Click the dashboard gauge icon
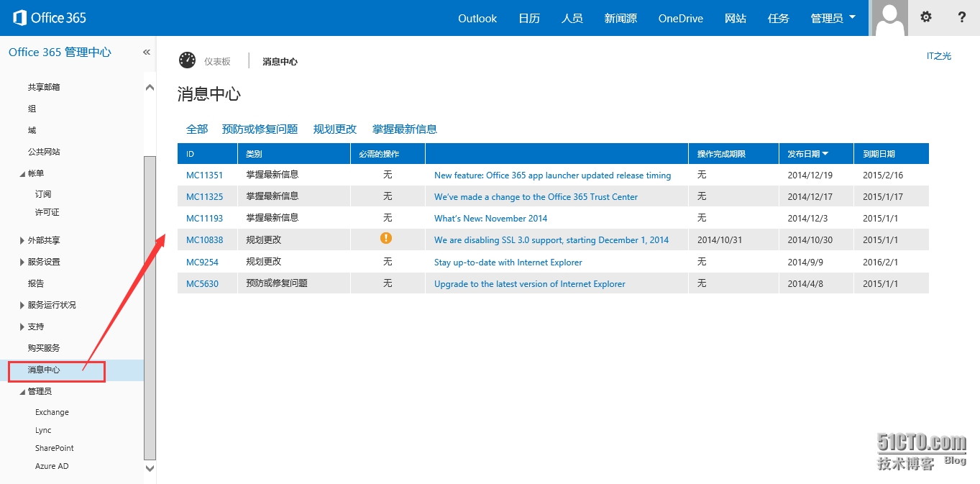 (x=187, y=61)
